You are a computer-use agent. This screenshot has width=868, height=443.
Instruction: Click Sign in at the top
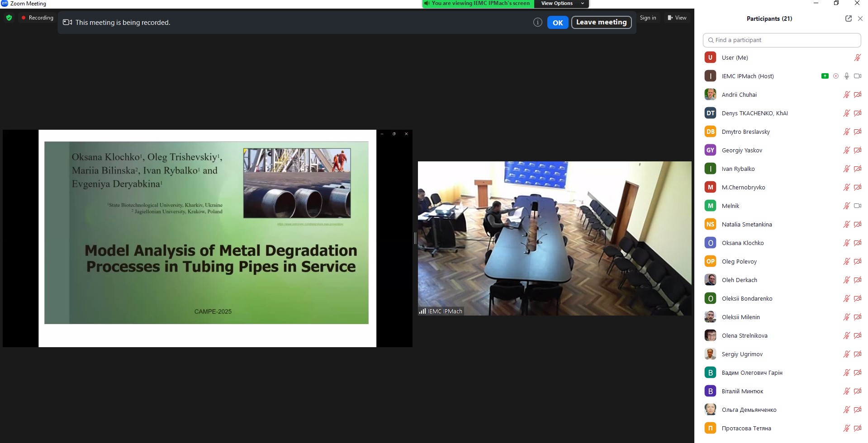tap(648, 18)
